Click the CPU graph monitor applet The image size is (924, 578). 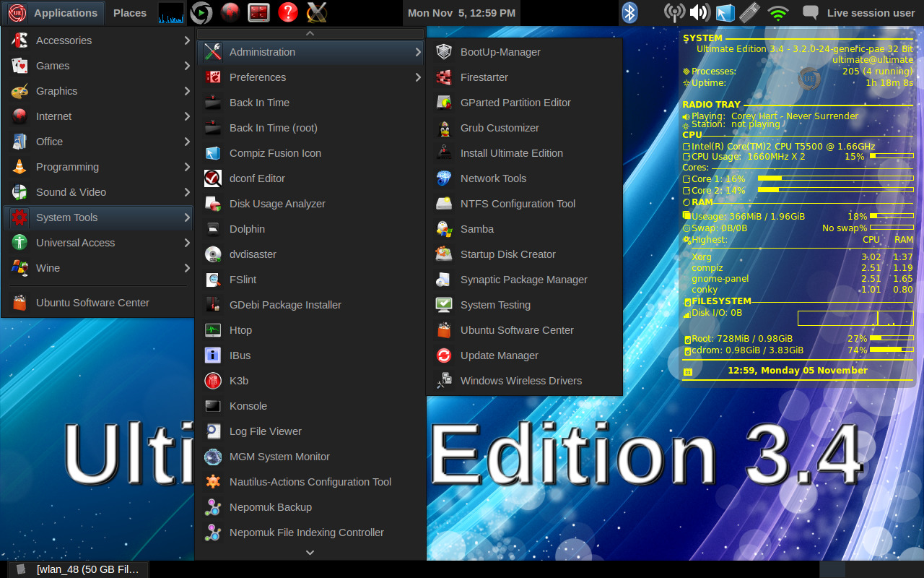pos(171,12)
